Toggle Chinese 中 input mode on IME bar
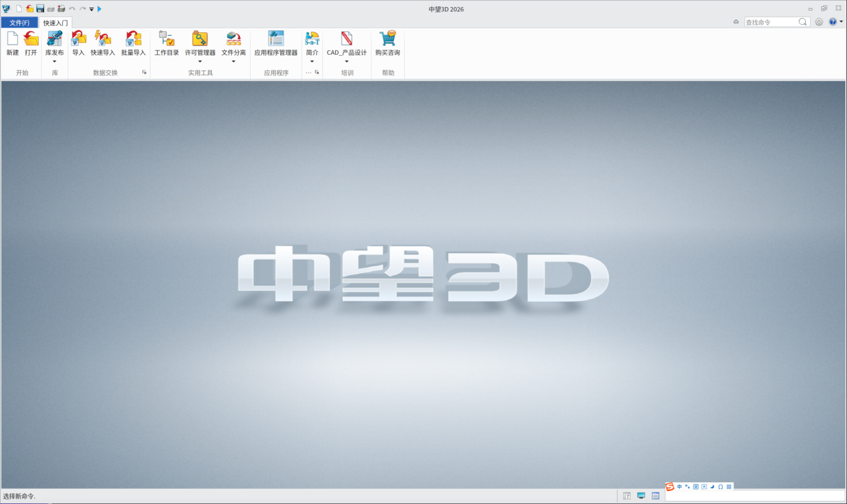847x504 pixels. pyautogui.click(x=679, y=487)
